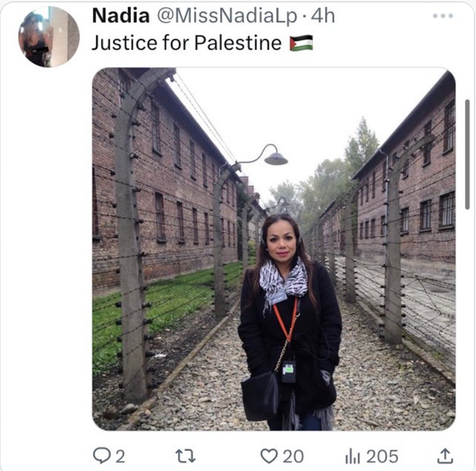The width and height of the screenshot is (476, 471).
Task: Click the scrollbar track below the thumb
Action: [x=468, y=319]
